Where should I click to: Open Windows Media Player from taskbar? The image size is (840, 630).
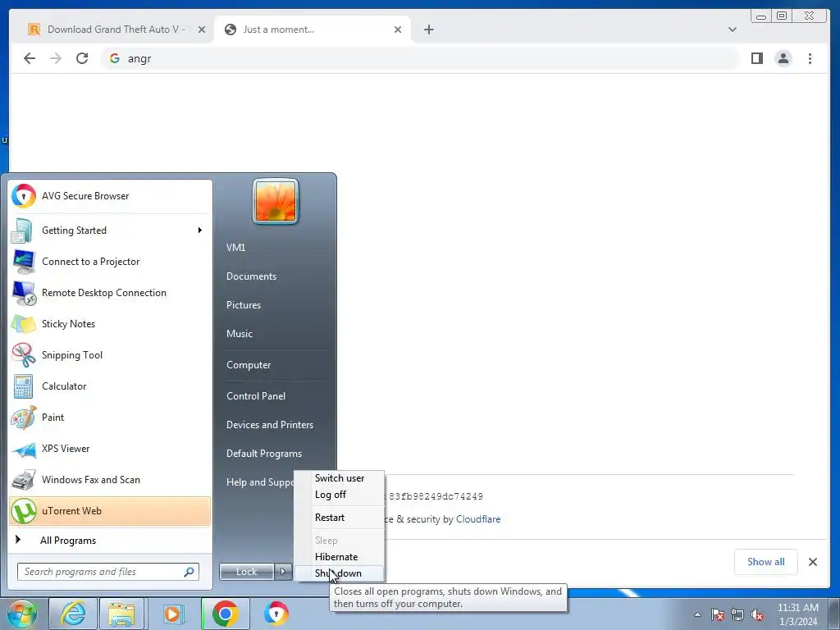tap(172, 614)
